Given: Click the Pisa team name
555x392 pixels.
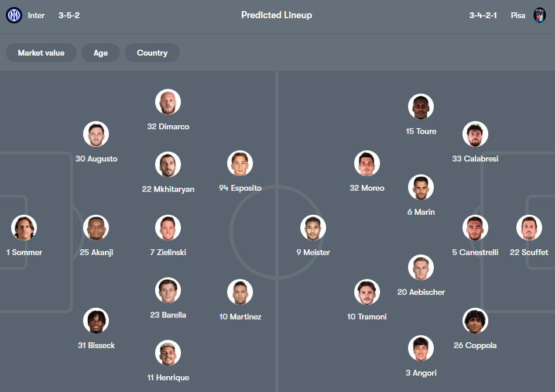Looking at the screenshot, I should tap(518, 15).
